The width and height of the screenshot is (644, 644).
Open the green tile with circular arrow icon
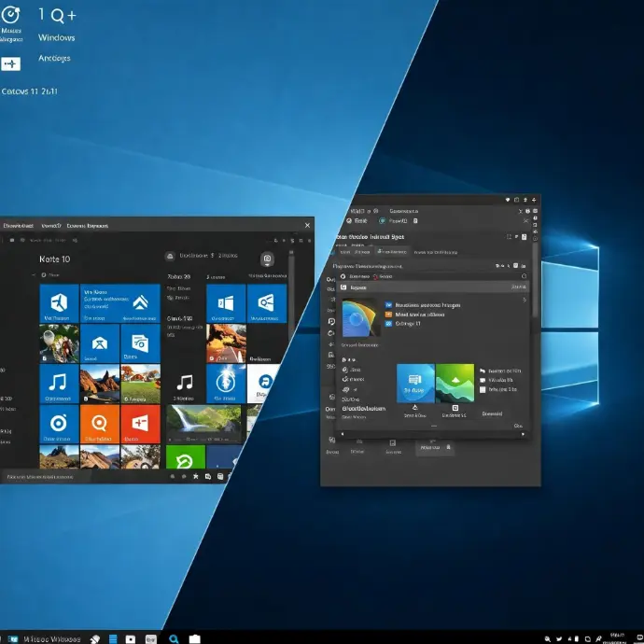click(185, 456)
